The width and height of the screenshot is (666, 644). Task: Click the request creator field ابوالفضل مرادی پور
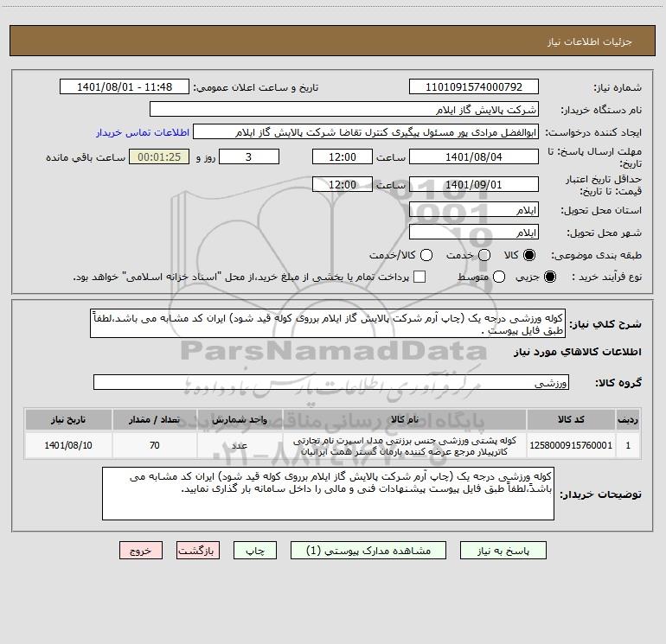pyautogui.click(x=366, y=131)
